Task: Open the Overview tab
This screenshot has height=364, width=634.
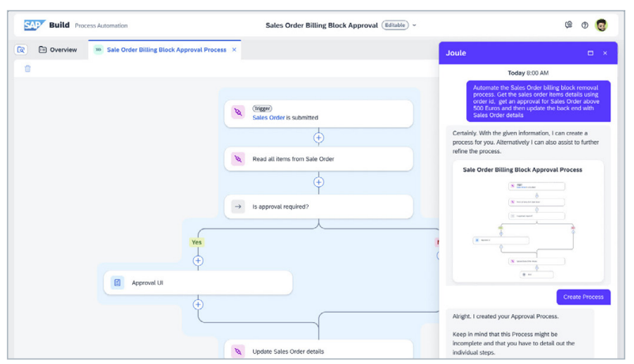Action: point(58,50)
